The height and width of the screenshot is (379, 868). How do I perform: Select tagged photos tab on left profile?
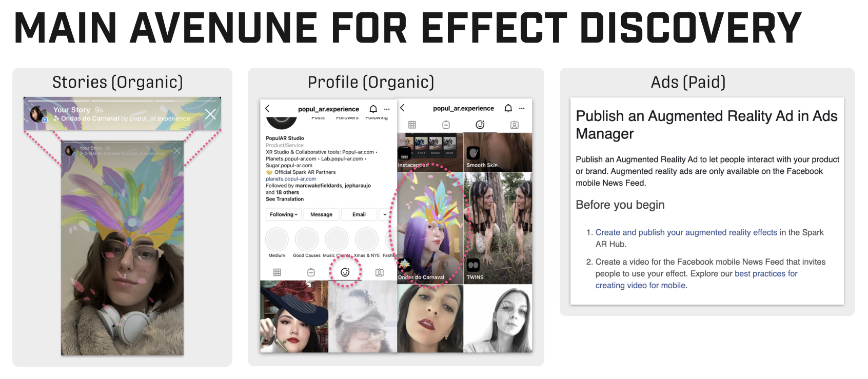click(x=379, y=272)
